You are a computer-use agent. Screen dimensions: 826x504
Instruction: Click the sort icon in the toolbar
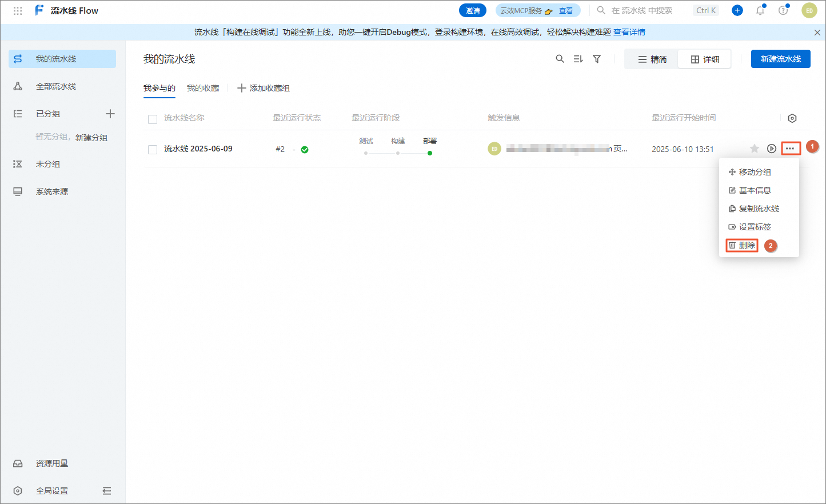578,59
